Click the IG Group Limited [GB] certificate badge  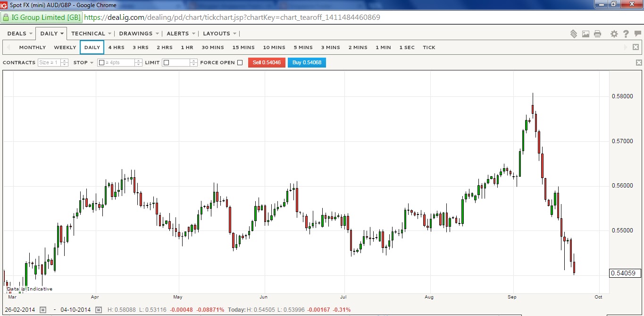(42, 17)
